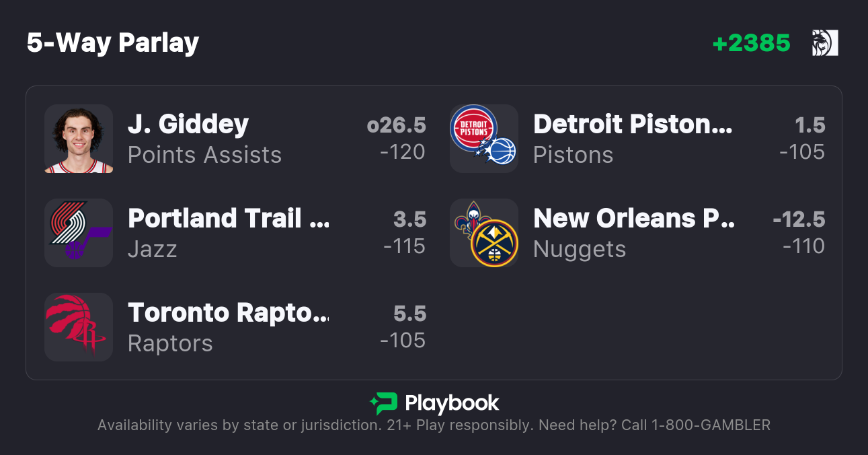Click the +2385 parlay odds

(x=751, y=43)
